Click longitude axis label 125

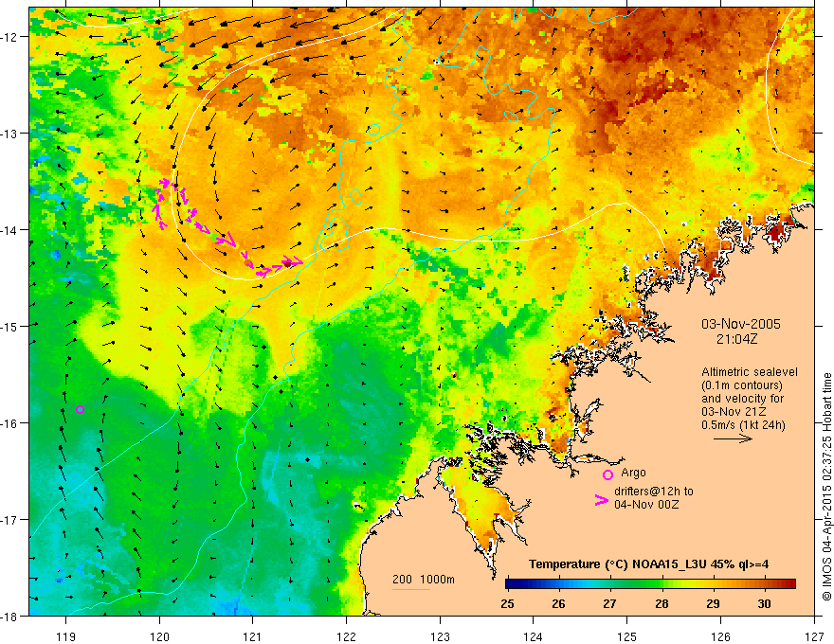(626, 636)
